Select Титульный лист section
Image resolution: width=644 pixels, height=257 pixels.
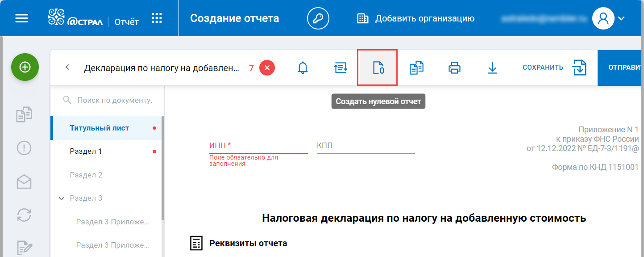[x=100, y=128]
